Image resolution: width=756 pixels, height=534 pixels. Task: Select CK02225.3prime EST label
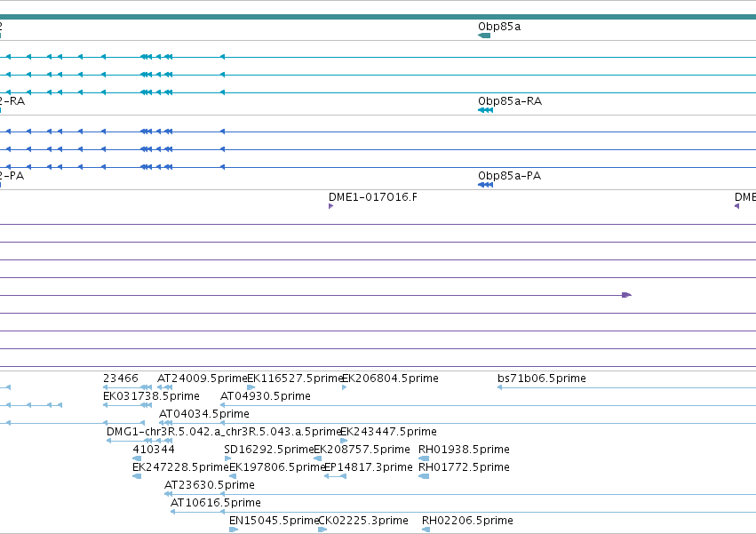[363, 521]
